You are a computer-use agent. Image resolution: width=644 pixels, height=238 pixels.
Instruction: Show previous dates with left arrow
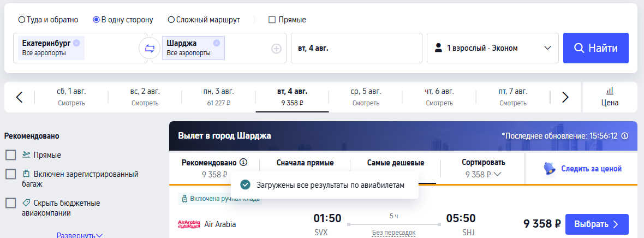coord(19,97)
